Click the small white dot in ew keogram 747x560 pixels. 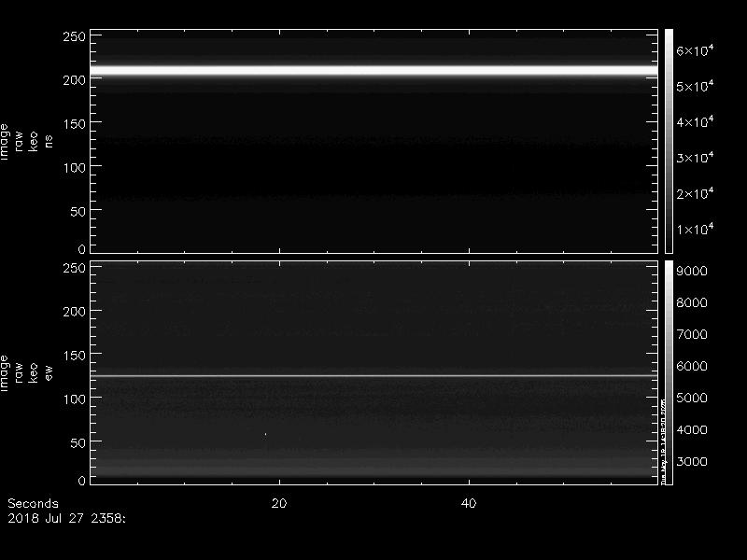point(265,434)
